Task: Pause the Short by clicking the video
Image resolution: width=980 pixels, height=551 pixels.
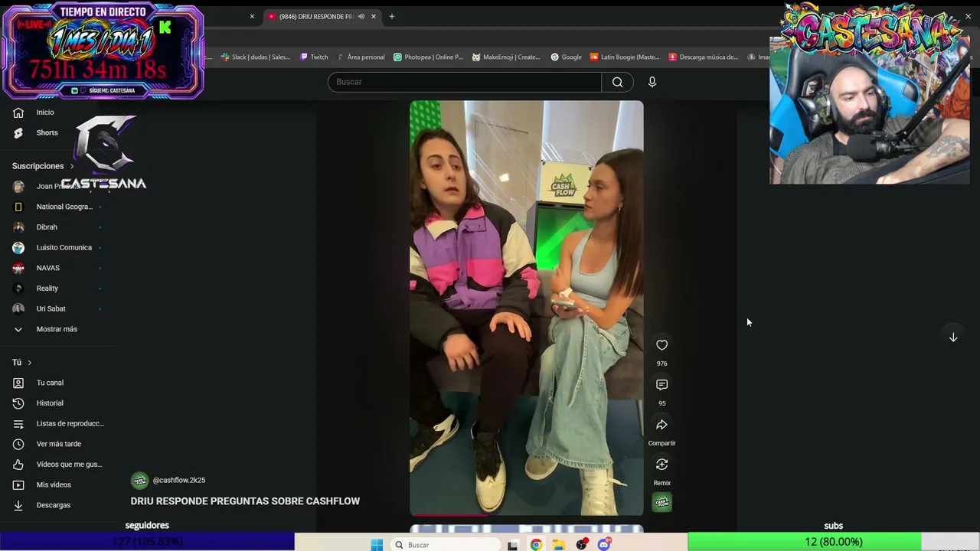Action: coord(527,308)
